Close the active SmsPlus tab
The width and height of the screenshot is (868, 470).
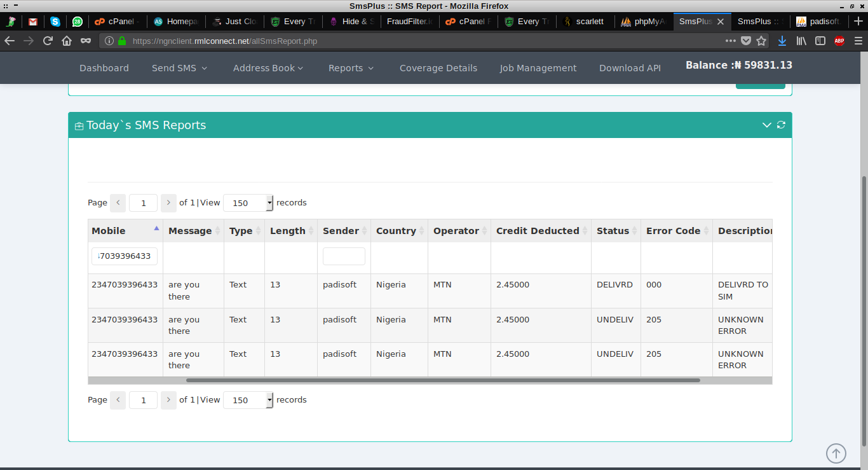[x=720, y=21]
